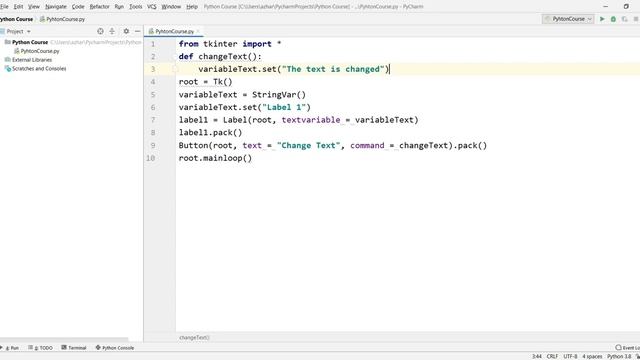Hide the Project panel with the minus icon
This screenshot has width=640, height=360.
[x=138, y=31]
